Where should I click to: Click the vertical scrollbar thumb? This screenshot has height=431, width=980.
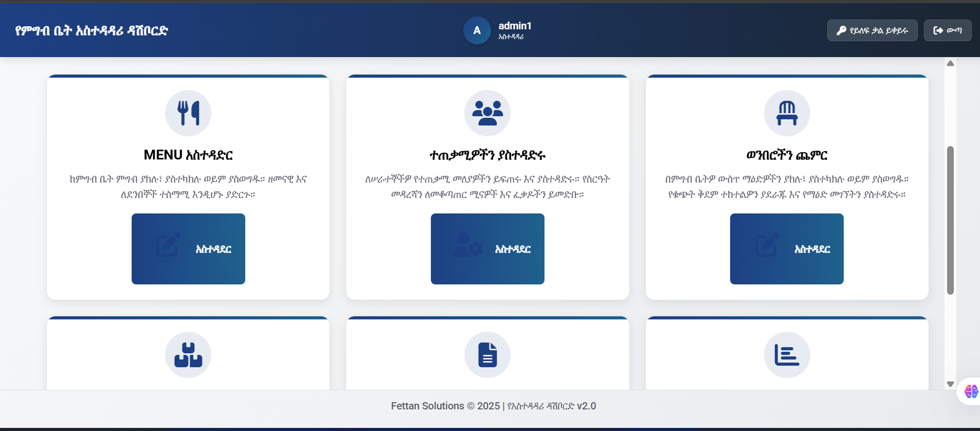[950, 220]
